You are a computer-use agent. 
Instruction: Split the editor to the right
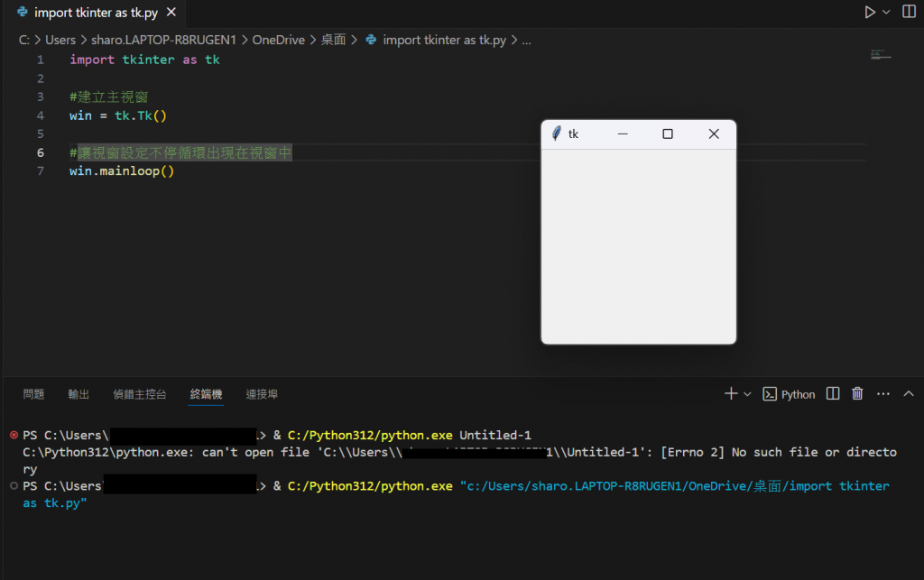(x=909, y=12)
